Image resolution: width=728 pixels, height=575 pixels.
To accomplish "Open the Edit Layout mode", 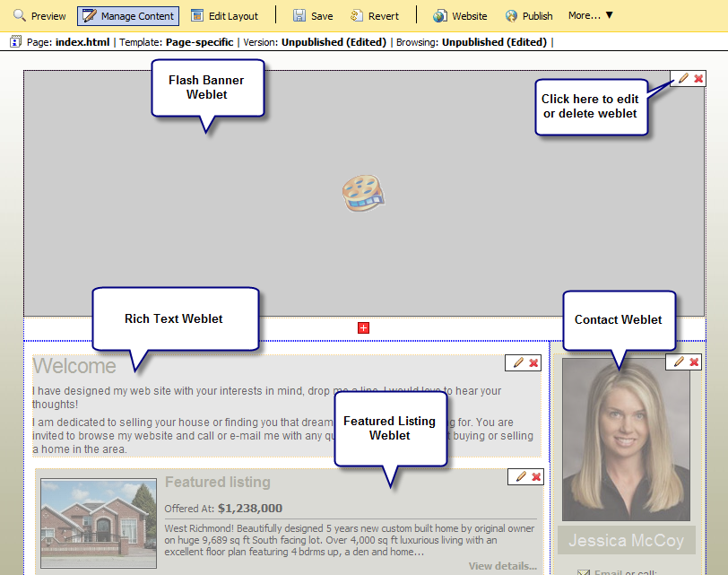I will (x=225, y=16).
